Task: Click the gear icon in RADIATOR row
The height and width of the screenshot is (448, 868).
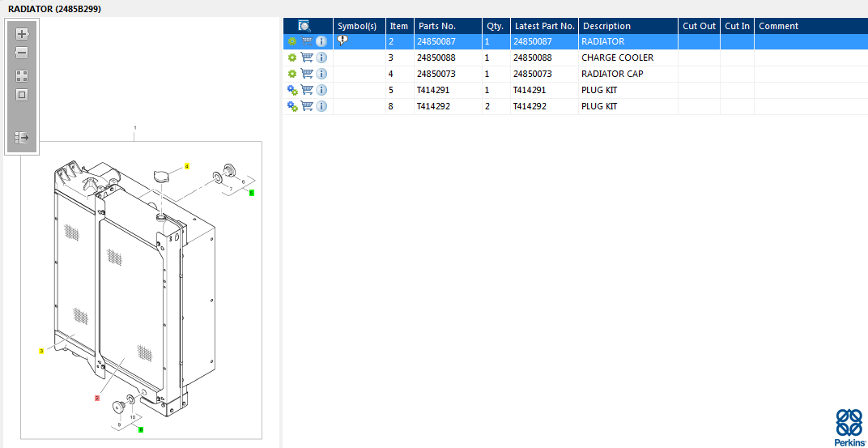Action: point(292,41)
